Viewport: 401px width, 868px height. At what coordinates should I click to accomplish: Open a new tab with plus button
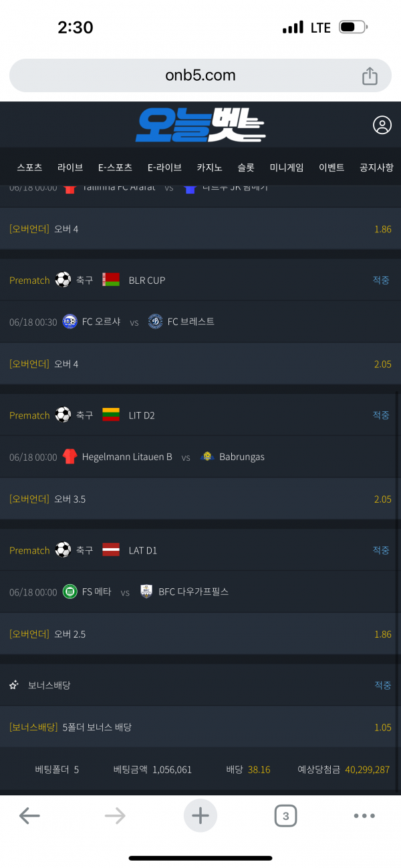200,815
